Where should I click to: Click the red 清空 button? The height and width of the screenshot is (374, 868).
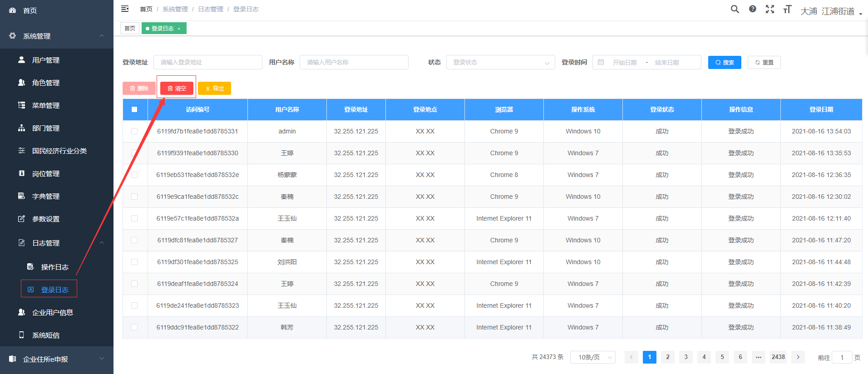(x=177, y=89)
